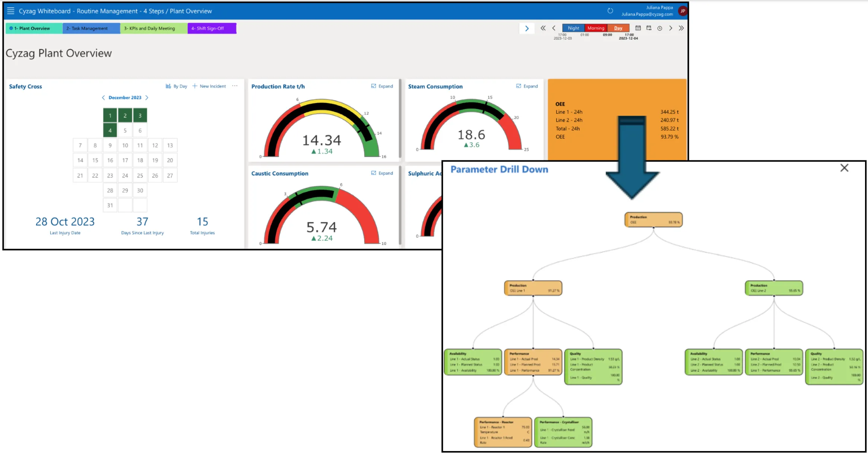Select the Line 1 Performance node
The width and height of the screenshot is (868, 454).
click(533, 362)
